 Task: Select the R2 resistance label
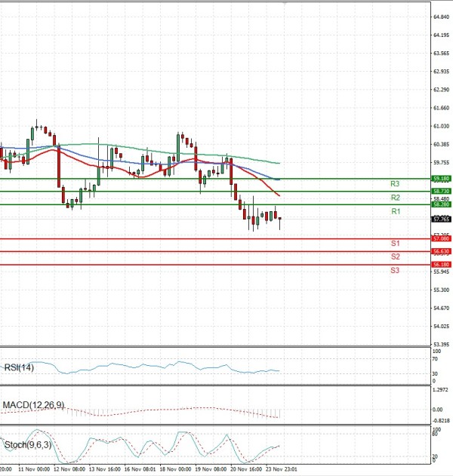[x=395, y=198]
